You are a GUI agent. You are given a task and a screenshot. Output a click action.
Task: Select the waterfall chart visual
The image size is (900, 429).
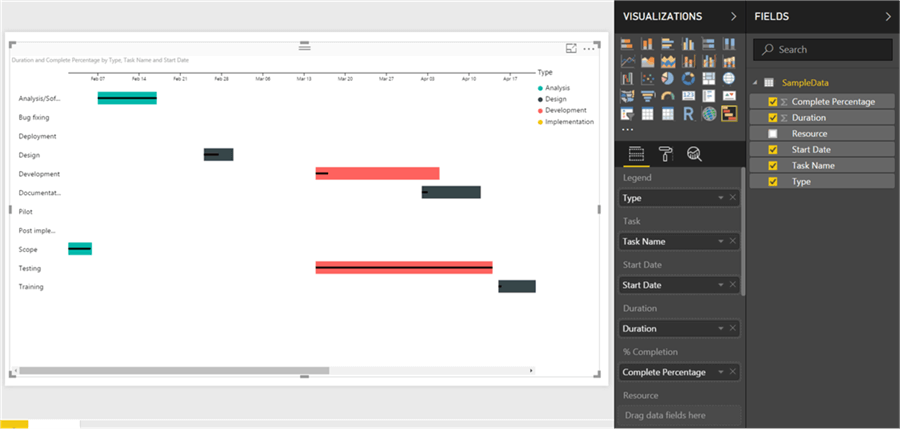(x=627, y=79)
